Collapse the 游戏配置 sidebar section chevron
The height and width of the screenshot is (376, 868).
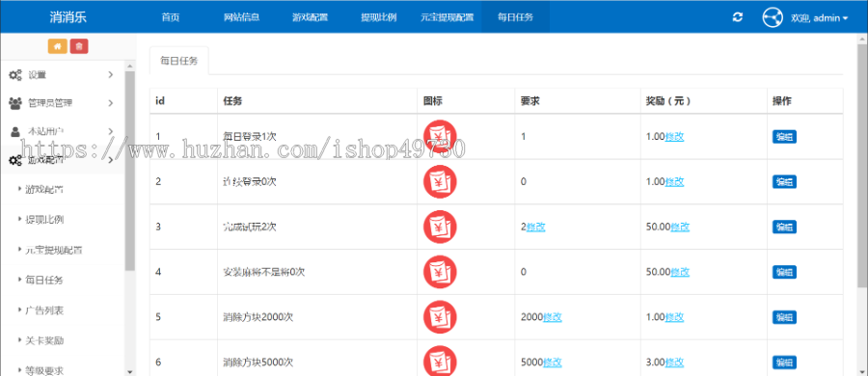click(111, 161)
